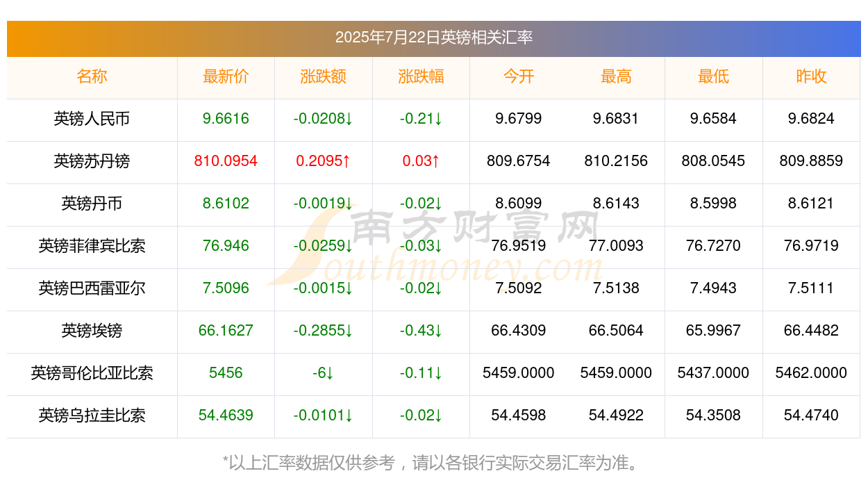868x485 pixels.
Task: Click the 英镑哥伦比亚比索 row name
Action: click(x=92, y=373)
